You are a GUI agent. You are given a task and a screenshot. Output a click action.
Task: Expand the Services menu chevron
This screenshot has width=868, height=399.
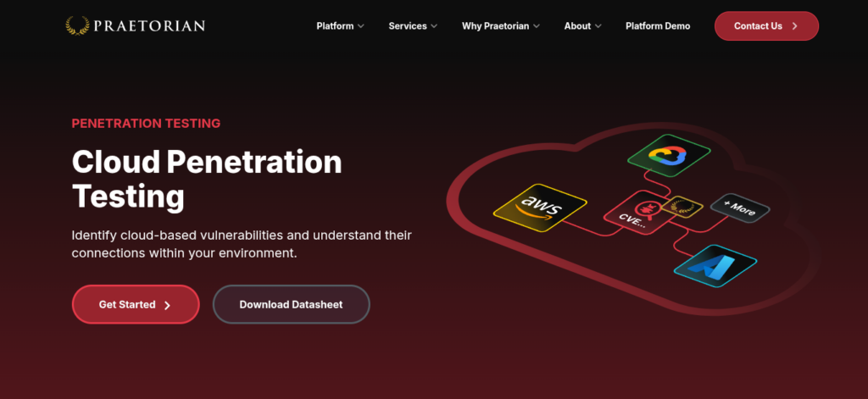pyautogui.click(x=434, y=26)
